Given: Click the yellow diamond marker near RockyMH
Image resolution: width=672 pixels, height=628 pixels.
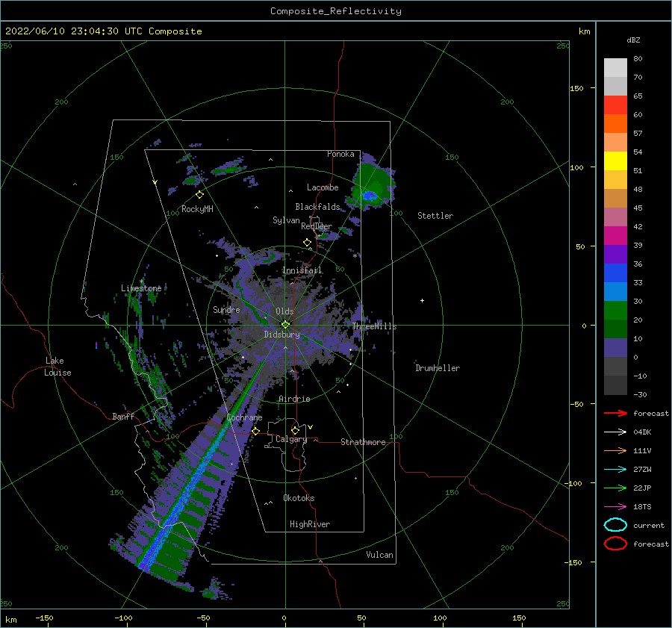Looking at the screenshot, I should click(199, 195).
